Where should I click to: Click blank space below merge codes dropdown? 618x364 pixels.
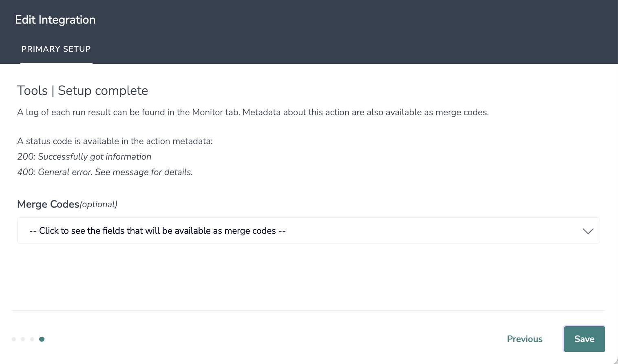point(308,277)
